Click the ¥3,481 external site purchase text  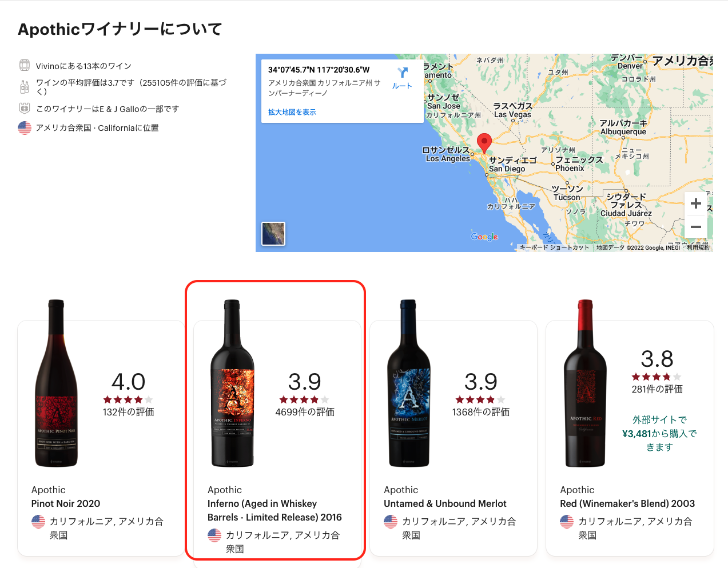pyautogui.click(x=659, y=433)
